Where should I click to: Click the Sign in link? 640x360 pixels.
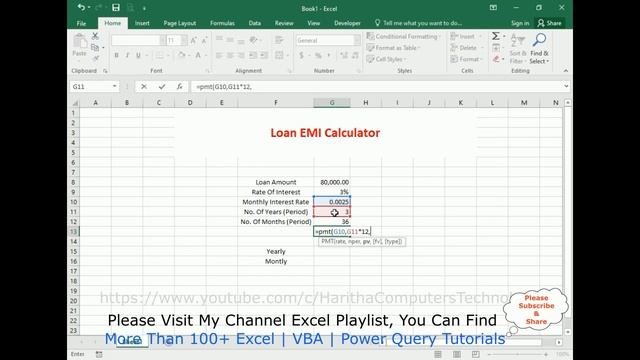[x=520, y=23]
